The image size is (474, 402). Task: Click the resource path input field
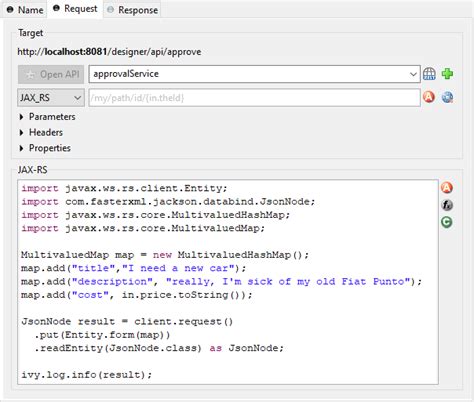click(254, 98)
